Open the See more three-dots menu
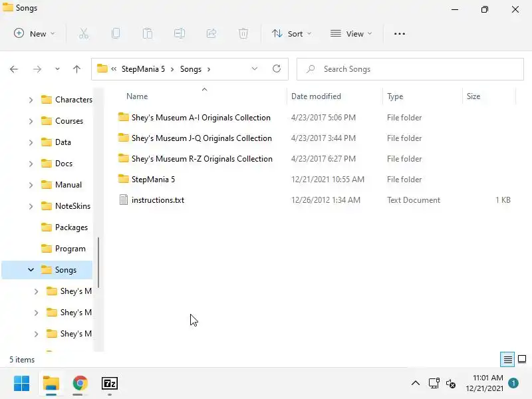 tap(400, 34)
